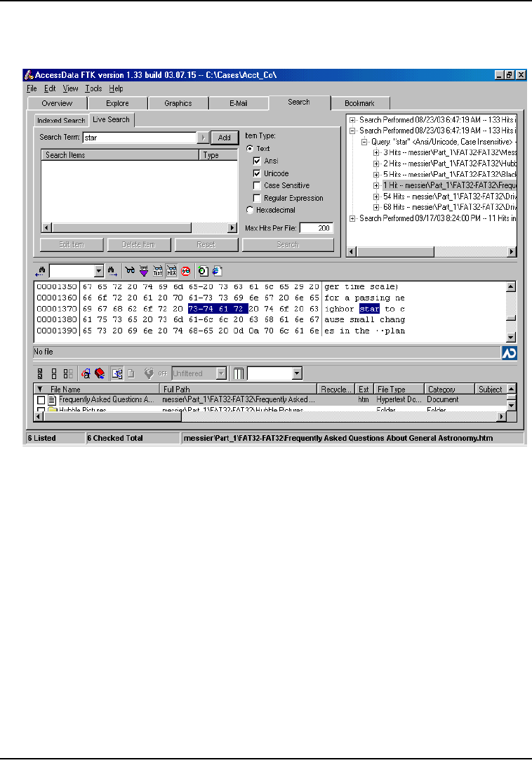532x784 pixels.
Task: Click the red bookmark book icon
Action: 100,373
